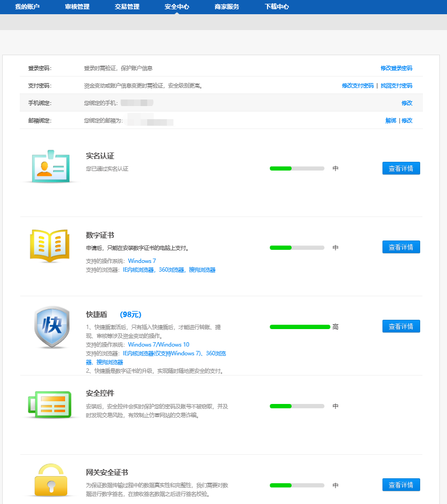Image resolution: width=447 pixels, height=504 pixels.
Task: Click 查看详情 for 实名认证
Action: click(401, 168)
